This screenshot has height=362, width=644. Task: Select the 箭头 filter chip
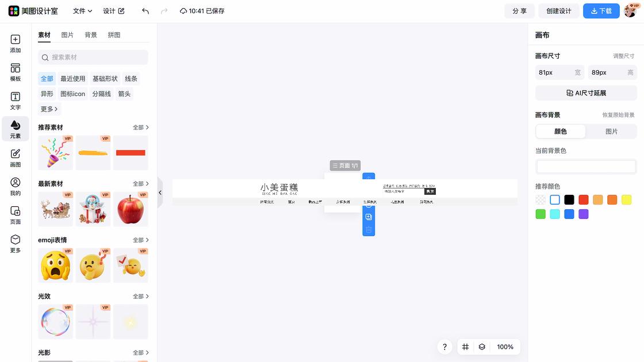(124, 94)
